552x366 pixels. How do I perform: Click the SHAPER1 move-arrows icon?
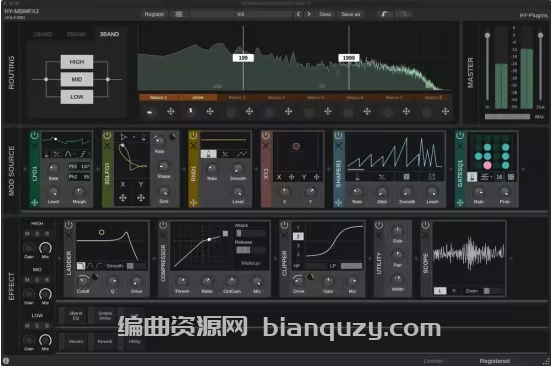pos(338,203)
